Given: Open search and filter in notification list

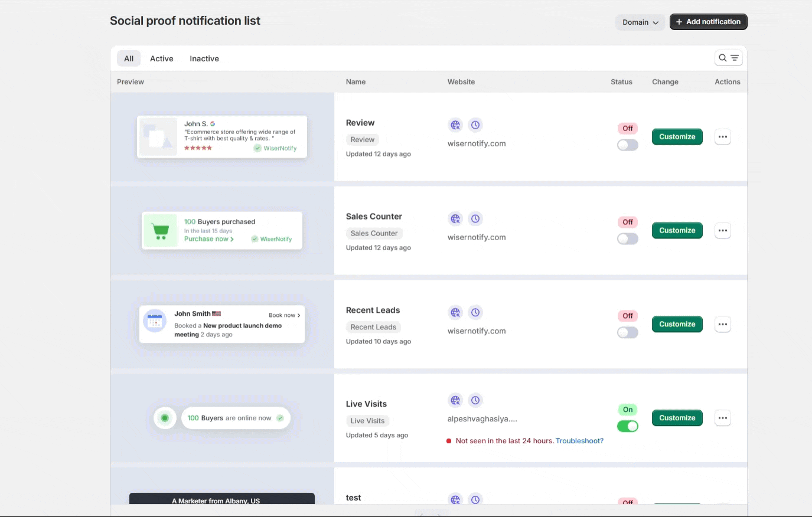Looking at the screenshot, I should [728, 58].
